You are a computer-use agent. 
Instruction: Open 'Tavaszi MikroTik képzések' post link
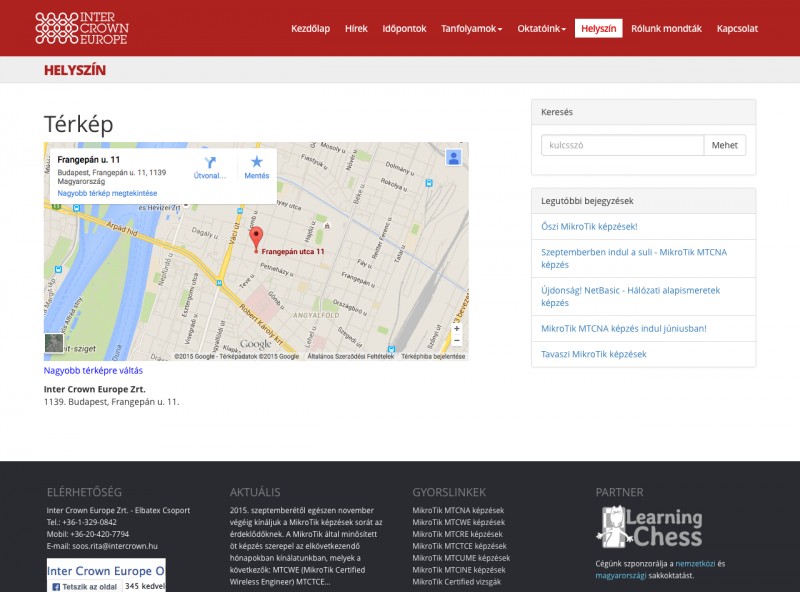point(594,354)
